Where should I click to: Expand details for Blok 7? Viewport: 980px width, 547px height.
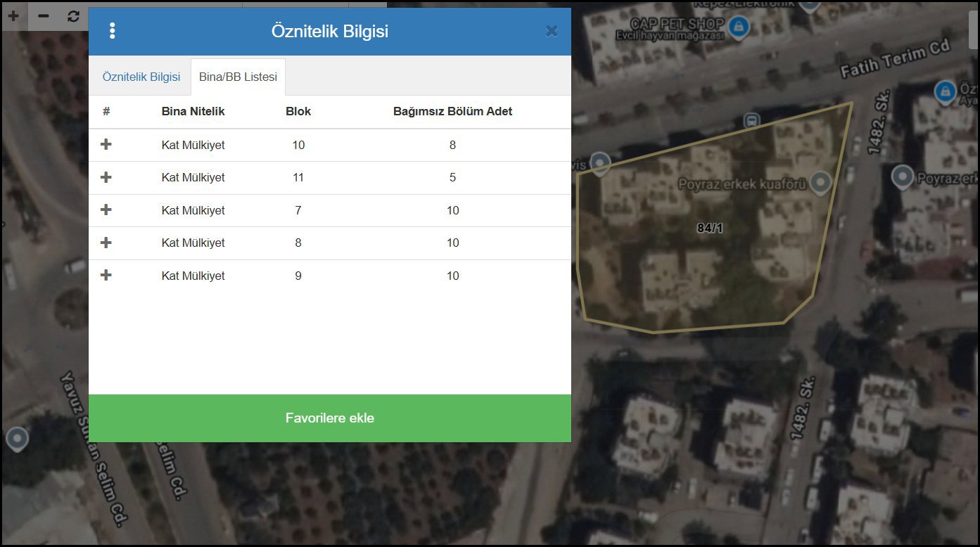106,210
